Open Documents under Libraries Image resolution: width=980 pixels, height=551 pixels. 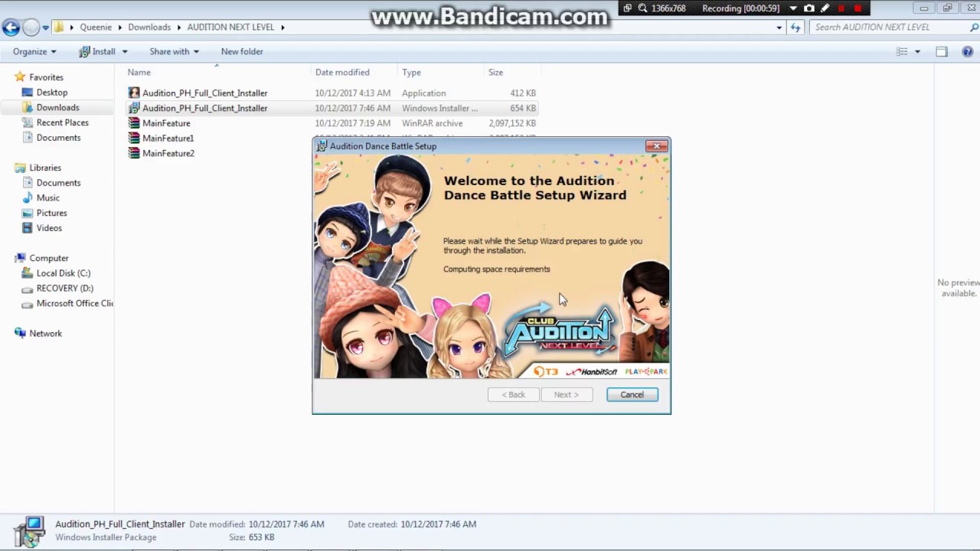point(58,183)
